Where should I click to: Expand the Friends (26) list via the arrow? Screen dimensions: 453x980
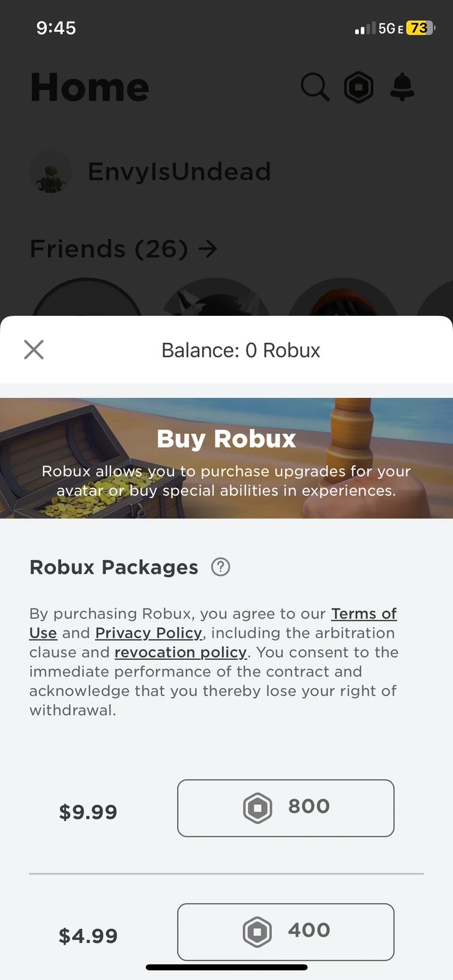point(208,248)
